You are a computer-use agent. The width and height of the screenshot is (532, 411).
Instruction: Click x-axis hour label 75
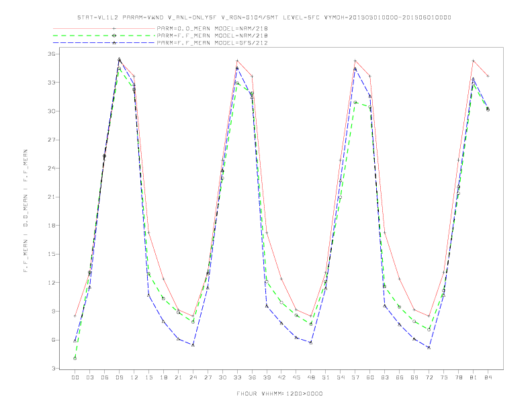[444, 377]
